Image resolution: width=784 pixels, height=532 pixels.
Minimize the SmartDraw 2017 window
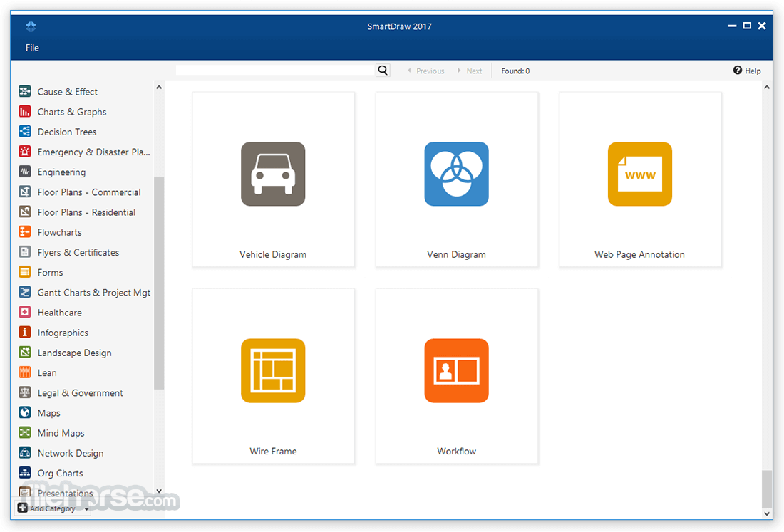click(732, 26)
